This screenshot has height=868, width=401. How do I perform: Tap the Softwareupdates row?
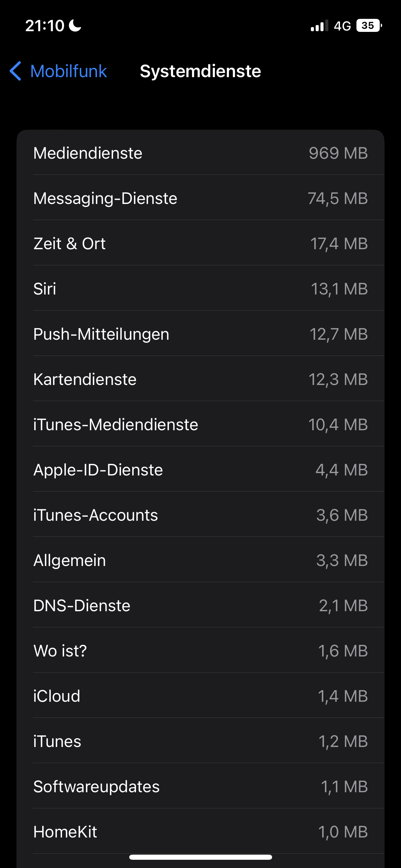click(200, 786)
